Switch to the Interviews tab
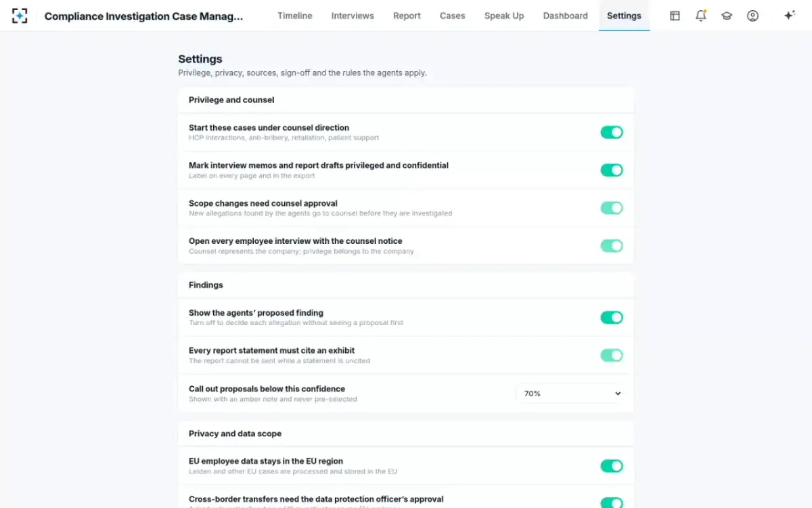The height and width of the screenshot is (508, 812). click(x=353, y=16)
